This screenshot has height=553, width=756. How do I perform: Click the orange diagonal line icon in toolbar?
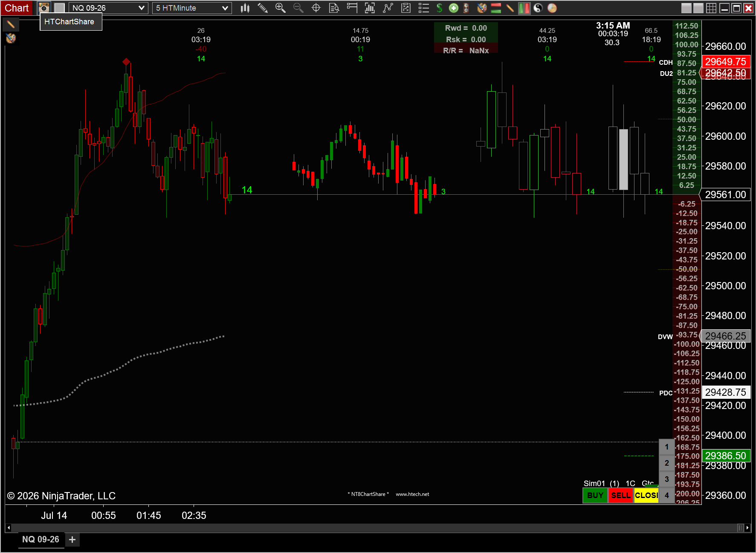(x=510, y=8)
